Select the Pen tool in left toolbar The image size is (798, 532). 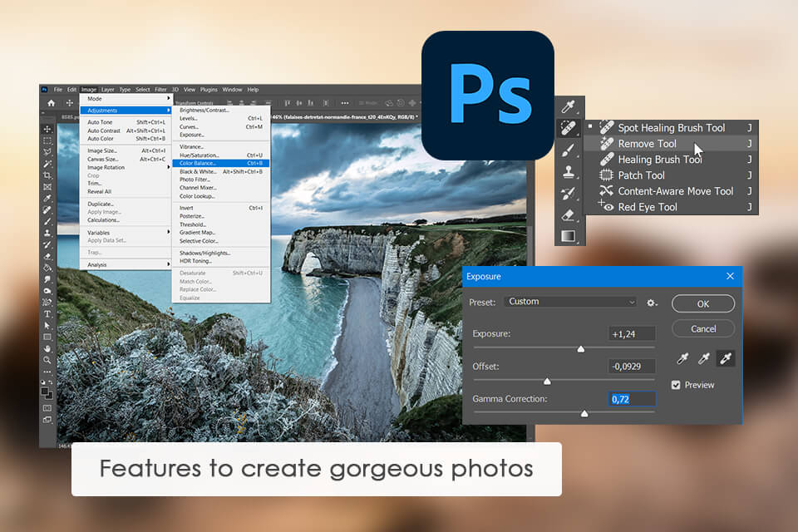pyautogui.click(x=47, y=302)
